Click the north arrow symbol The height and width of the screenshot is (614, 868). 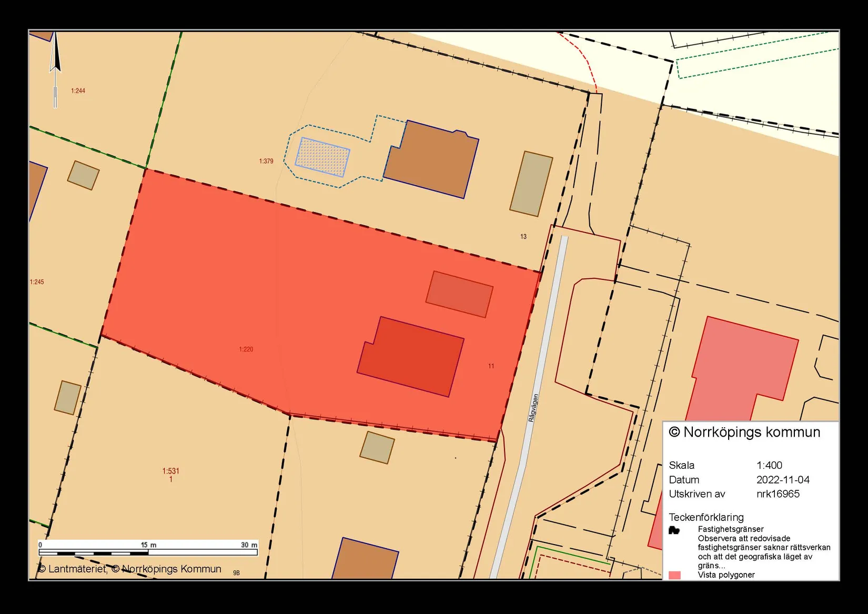(55, 69)
